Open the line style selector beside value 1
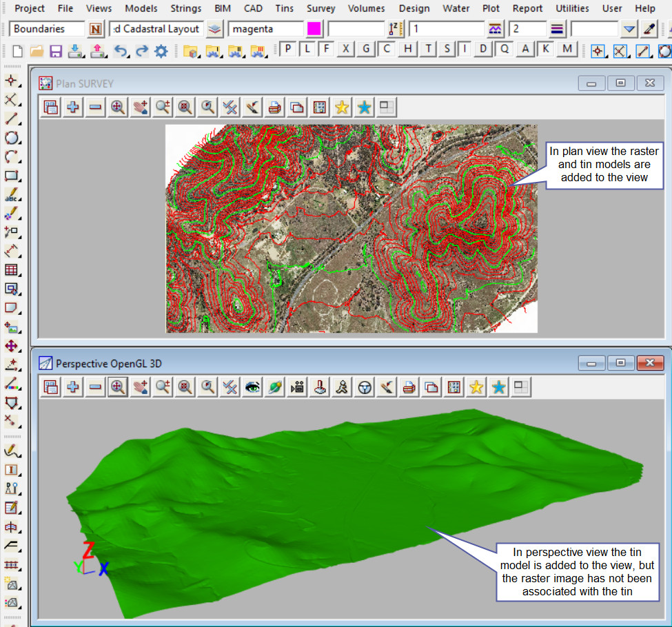Screen dimensions: 672x627 [496, 29]
